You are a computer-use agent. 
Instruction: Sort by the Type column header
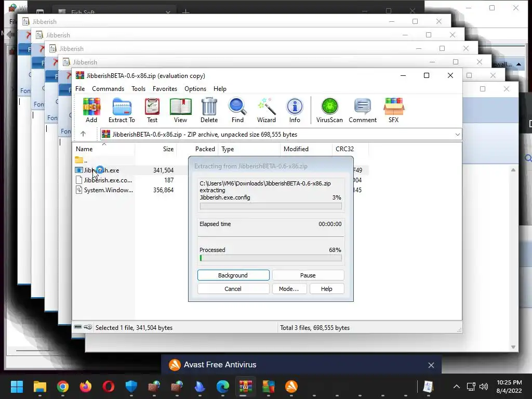[250, 149]
